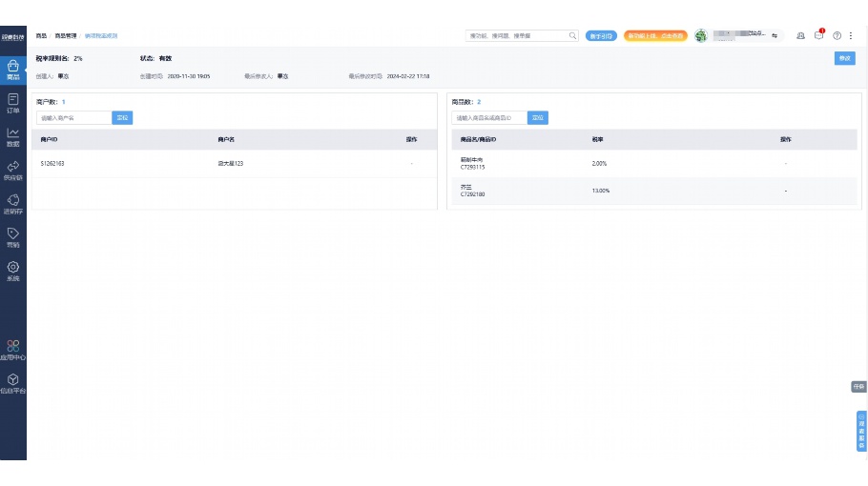Open 系统 settings gear in sidebar

click(13, 271)
